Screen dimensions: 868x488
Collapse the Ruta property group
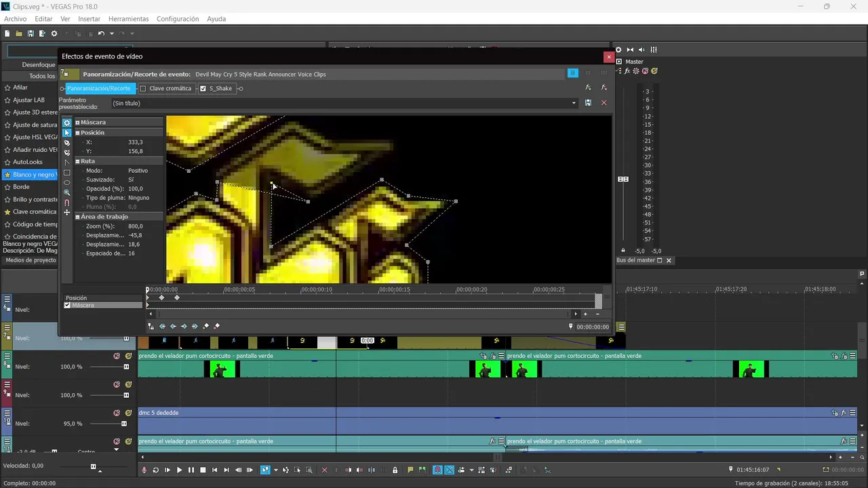tap(78, 161)
